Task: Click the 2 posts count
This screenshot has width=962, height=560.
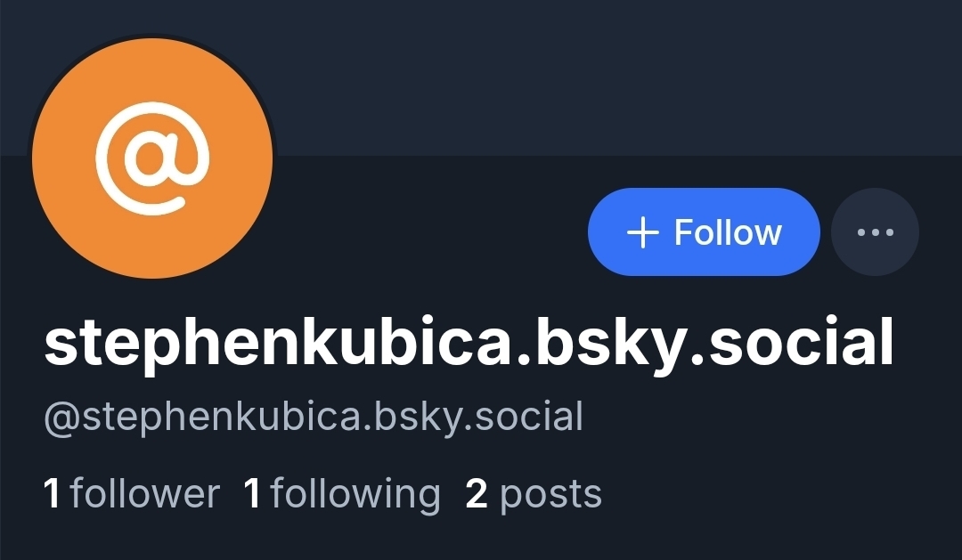Action: 534,495
